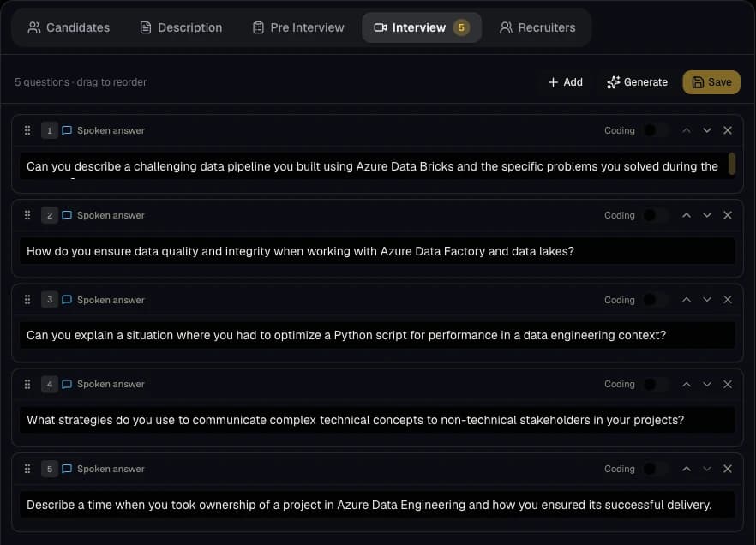Delete question 3 with X icon
The height and width of the screenshot is (545, 756).
[x=728, y=300]
